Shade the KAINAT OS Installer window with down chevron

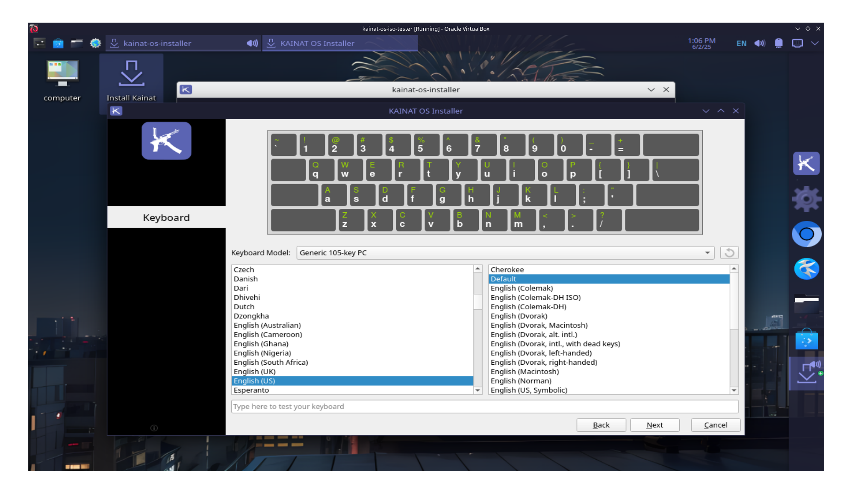tap(706, 111)
